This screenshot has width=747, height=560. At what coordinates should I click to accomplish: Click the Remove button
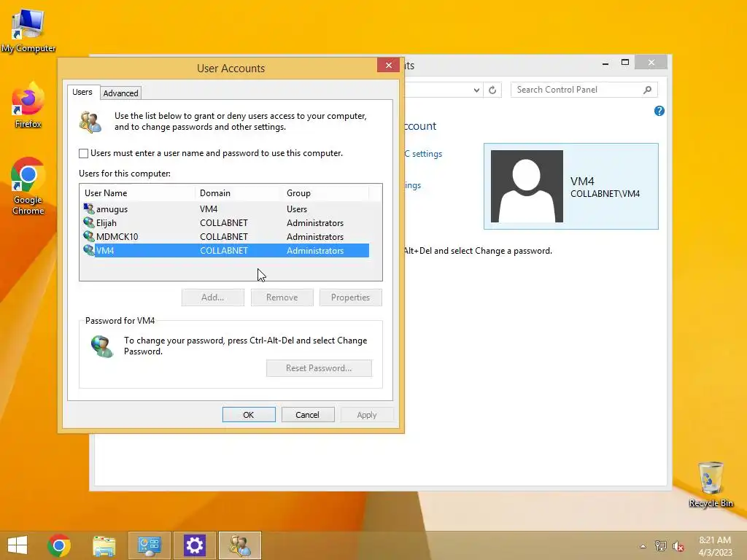tap(282, 297)
